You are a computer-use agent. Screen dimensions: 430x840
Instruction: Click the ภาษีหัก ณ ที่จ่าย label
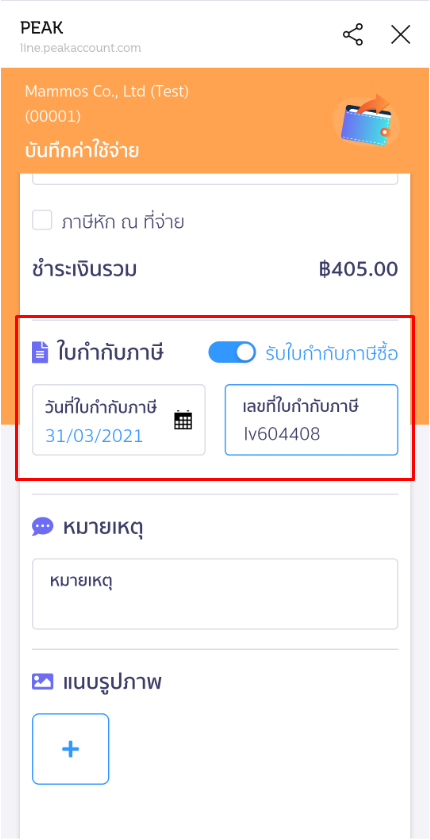pos(123,222)
